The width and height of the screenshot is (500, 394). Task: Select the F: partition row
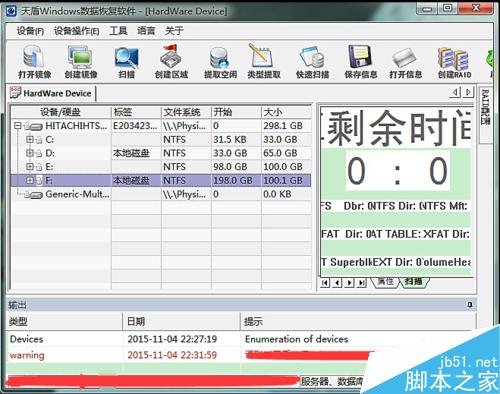[161, 180]
